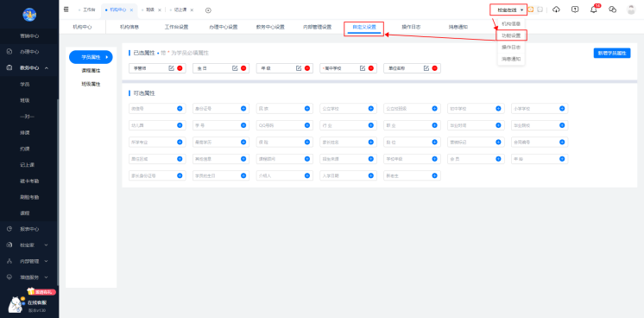Open 磁卡考勤 in the sidebar

pyautogui.click(x=29, y=181)
